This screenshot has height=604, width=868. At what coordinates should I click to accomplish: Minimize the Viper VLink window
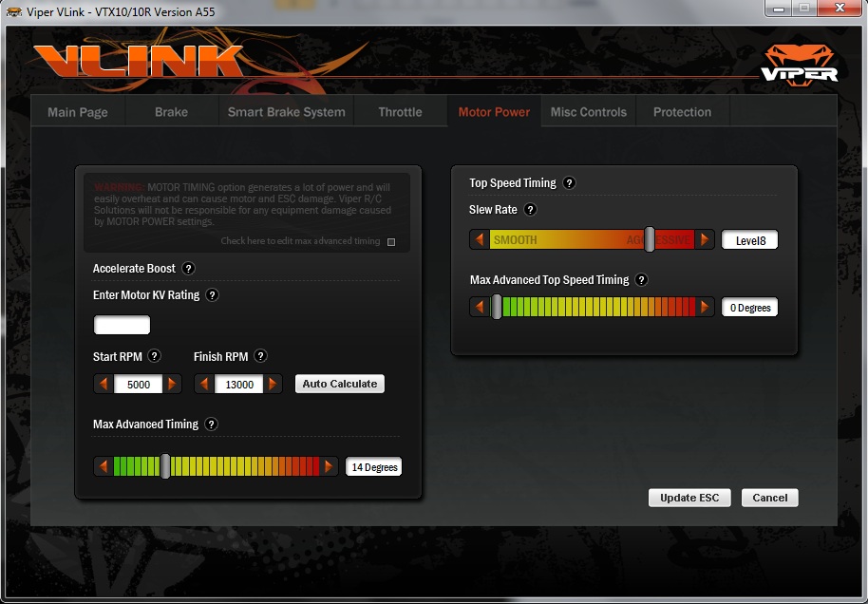779,9
